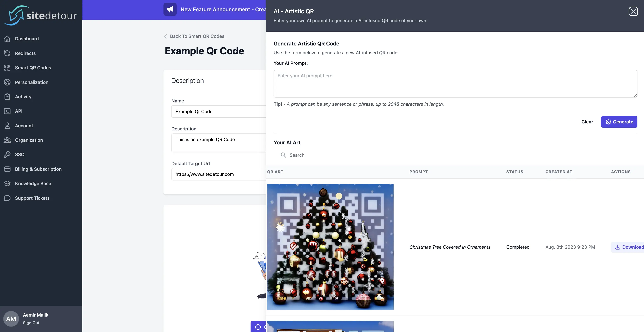The height and width of the screenshot is (332, 644).
Task: Select the Redirects sidebar icon
Action: (x=7, y=53)
